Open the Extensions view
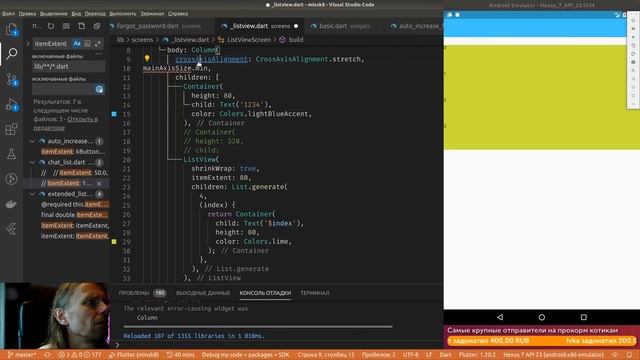 11,129
